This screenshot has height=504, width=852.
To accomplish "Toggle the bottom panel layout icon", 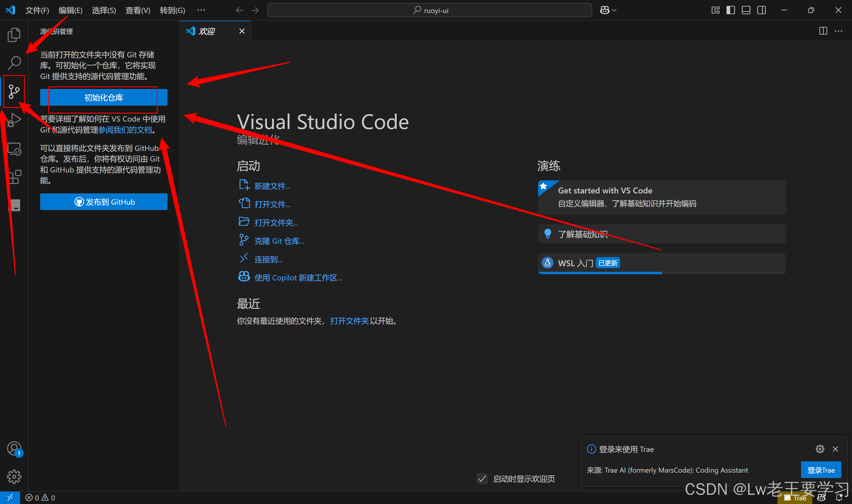I will (x=746, y=10).
